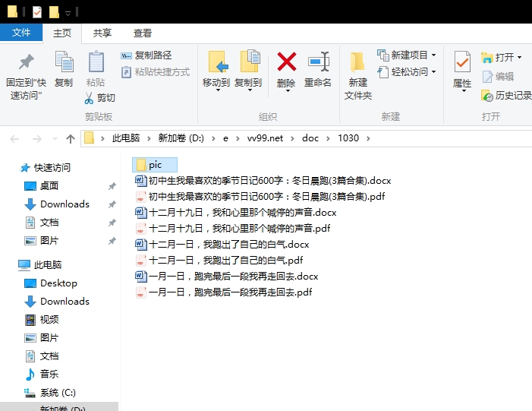Select pinned Downloads in Quick access
The height and width of the screenshot is (411, 532).
coord(57,204)
